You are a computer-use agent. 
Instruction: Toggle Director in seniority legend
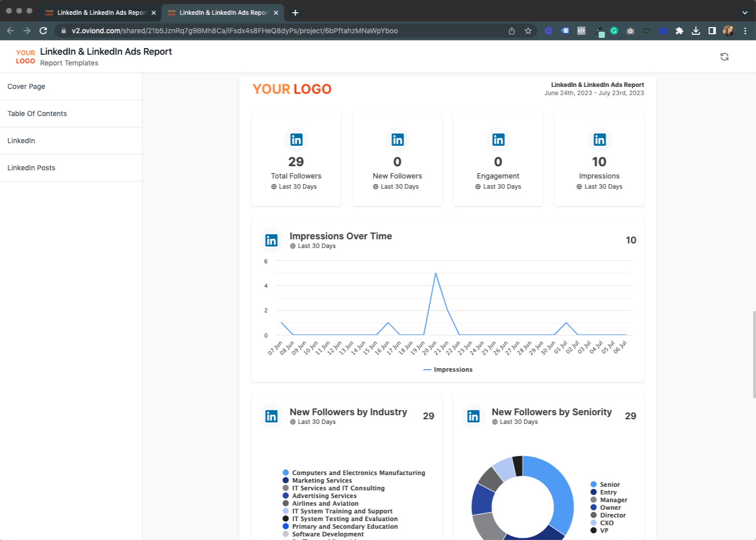(608, 515)
